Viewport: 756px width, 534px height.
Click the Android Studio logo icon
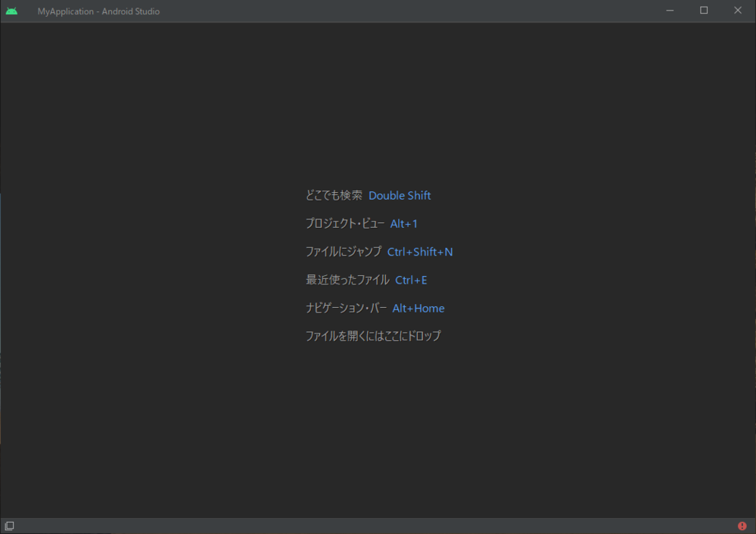[11, 11]
